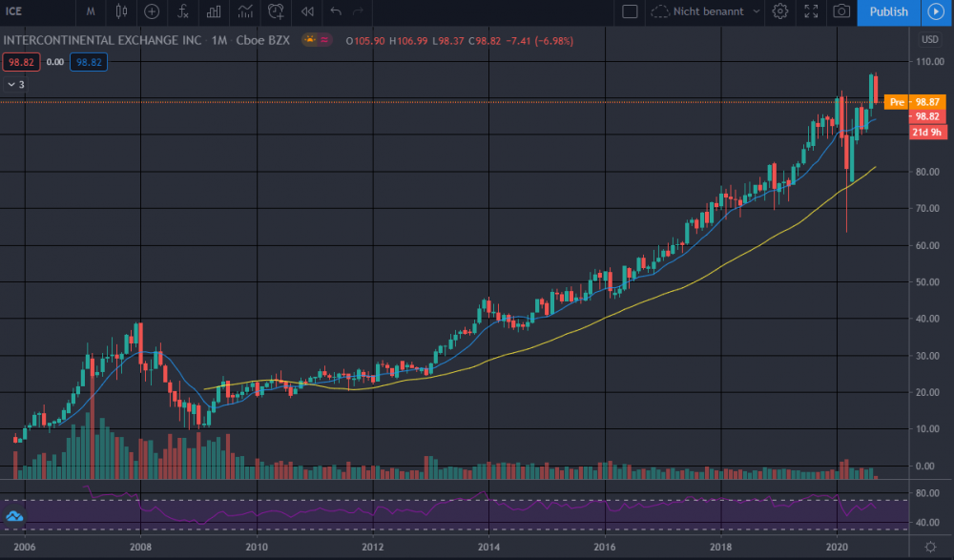Start Bar Replay with rewind icon
Screen dimensions: 954x560
click(307, 11)
